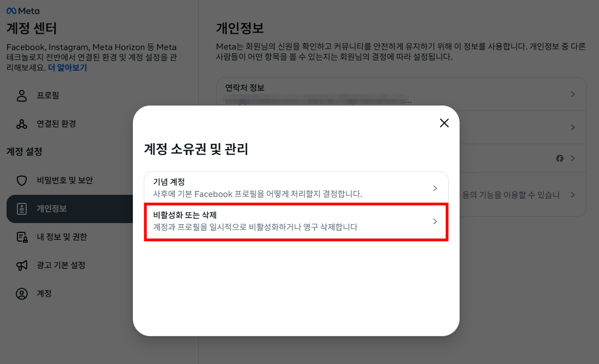Click the chevron in 비활성화 또는 삭제 row

(435, 221)
